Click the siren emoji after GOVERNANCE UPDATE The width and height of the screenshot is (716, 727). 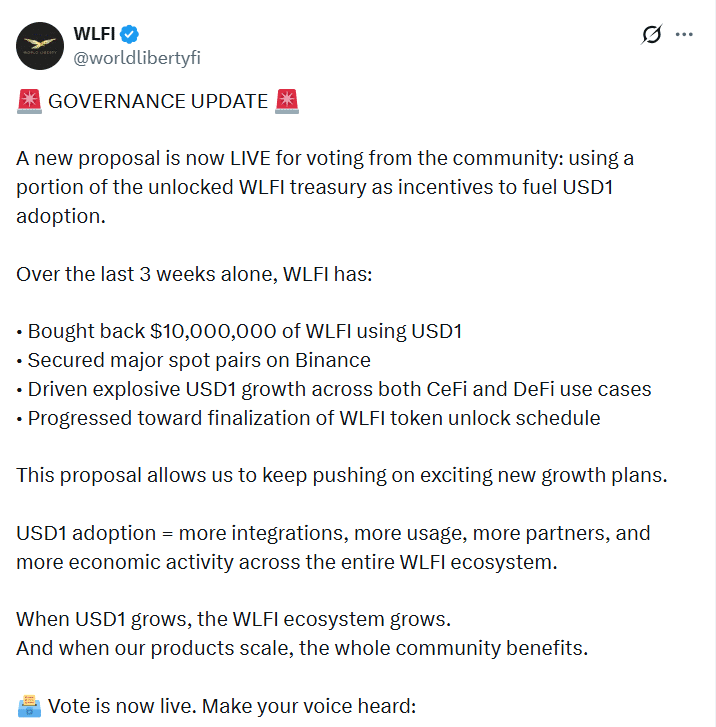(287, 101)
